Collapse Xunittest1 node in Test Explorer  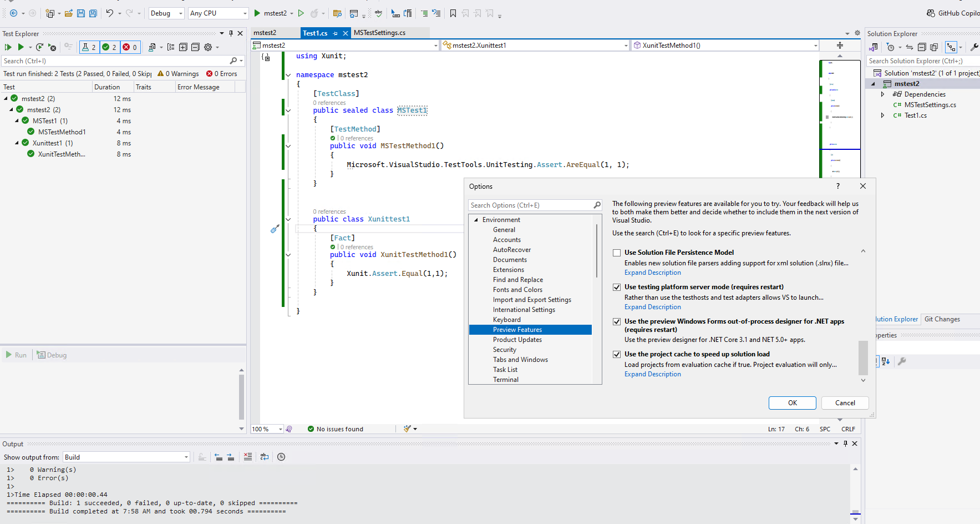pyautogui.click(x=17, y=143)
